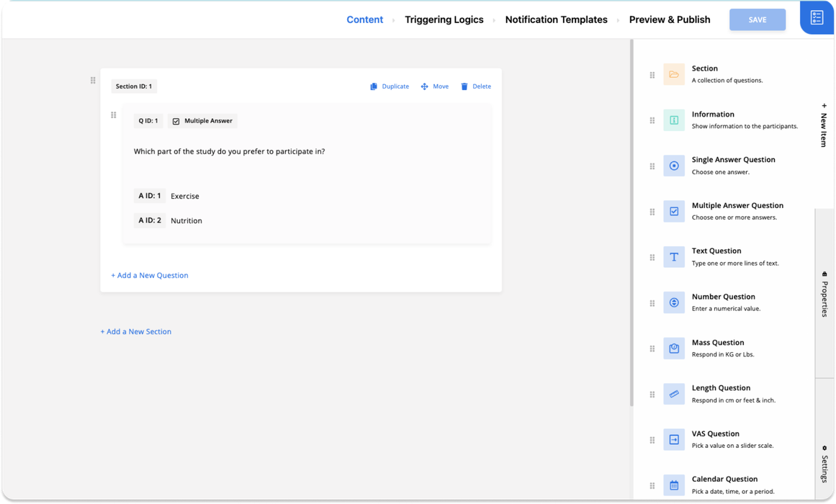Click Add a New Question link
836x504 pixels.
(x=150, y=275)
